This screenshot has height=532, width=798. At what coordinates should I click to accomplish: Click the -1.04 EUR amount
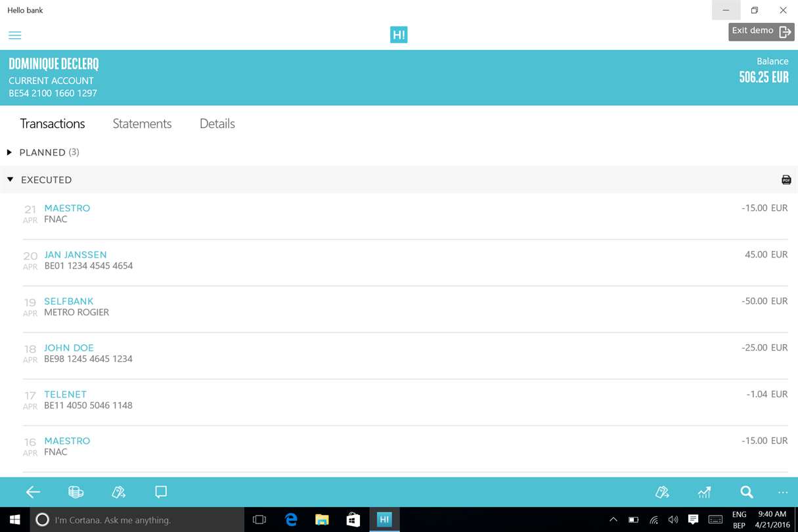click(767, 395)
